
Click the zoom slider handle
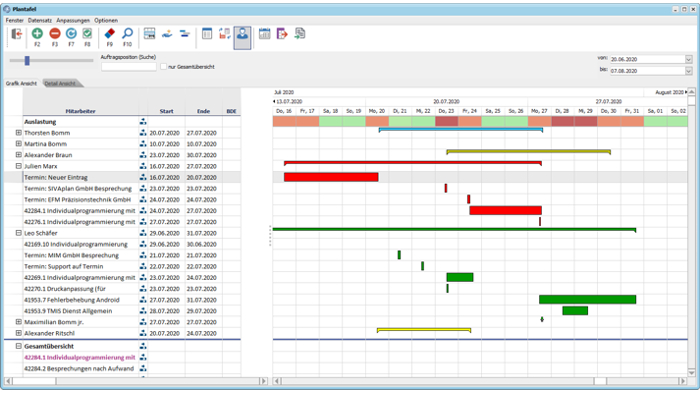[x=27, y=61]
